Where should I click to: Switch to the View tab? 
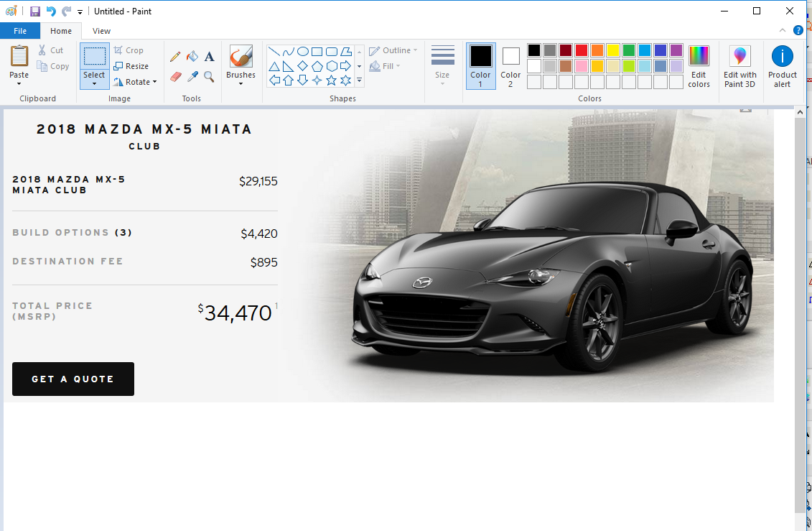[101, 31]
